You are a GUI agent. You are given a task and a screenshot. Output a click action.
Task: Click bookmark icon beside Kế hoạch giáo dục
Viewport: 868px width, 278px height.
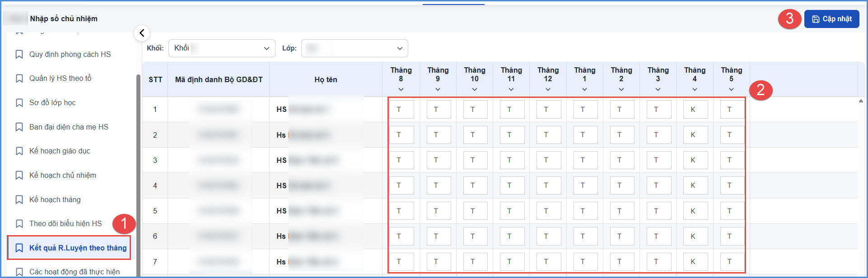click(x=19, y=151)
